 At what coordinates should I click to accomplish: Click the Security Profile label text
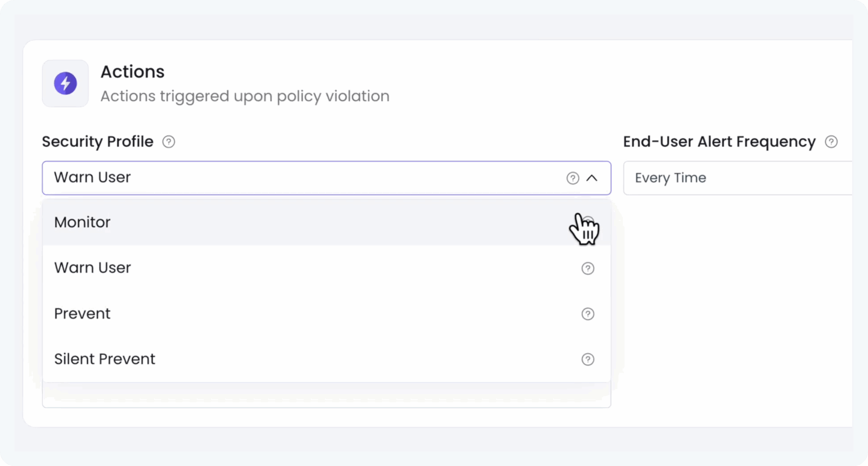click(98, 142)
